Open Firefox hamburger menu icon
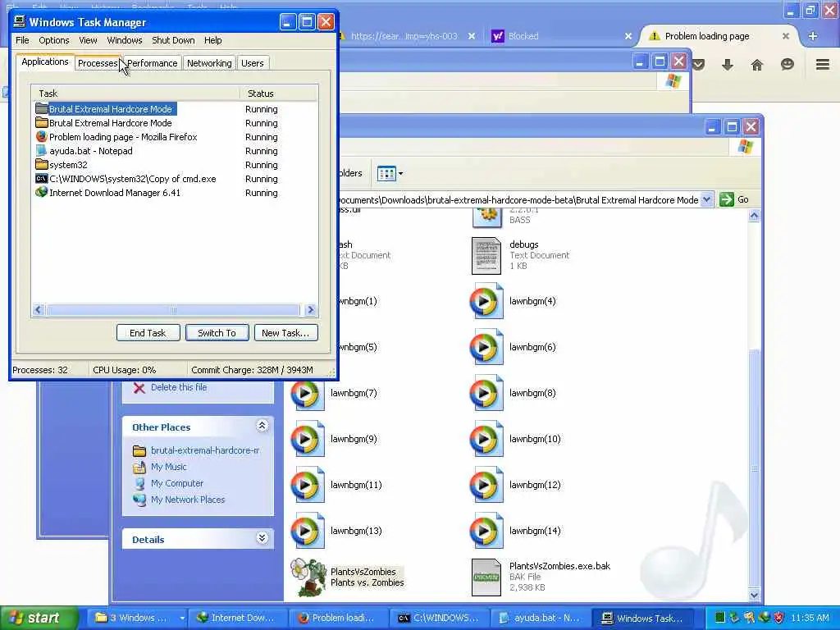 point(823,65)
